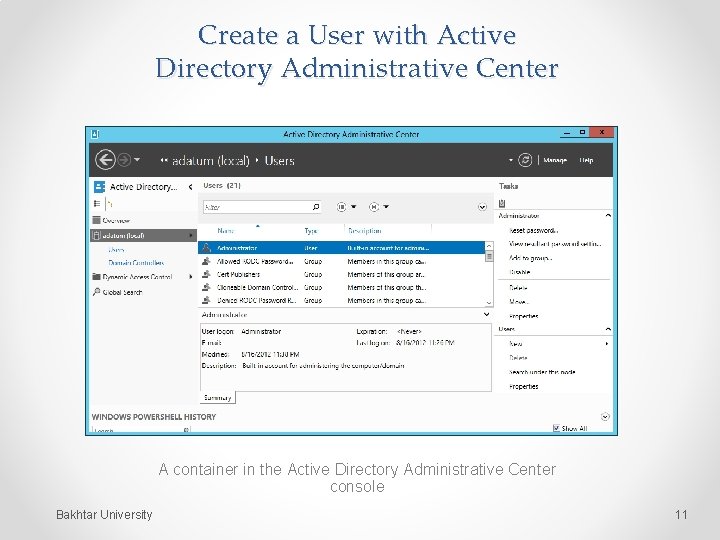Select the Administrator user row
720x540 pixels.
click(x=341, y=248)
